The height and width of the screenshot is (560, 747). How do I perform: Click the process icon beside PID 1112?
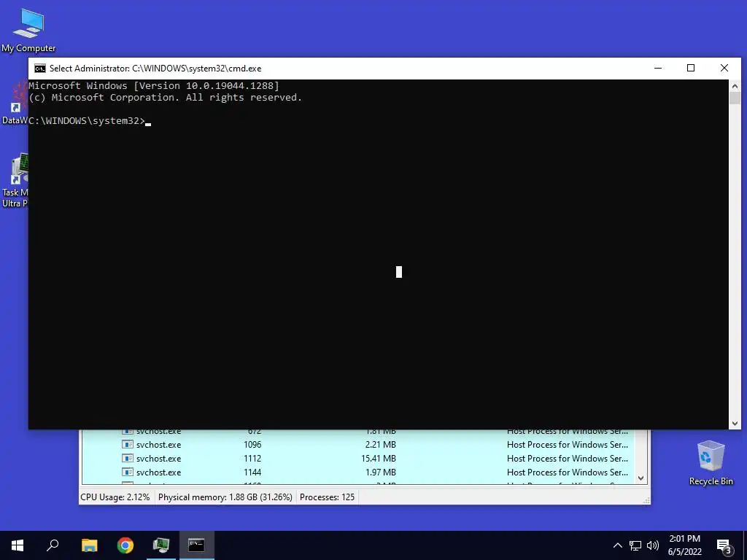[127, 459]
